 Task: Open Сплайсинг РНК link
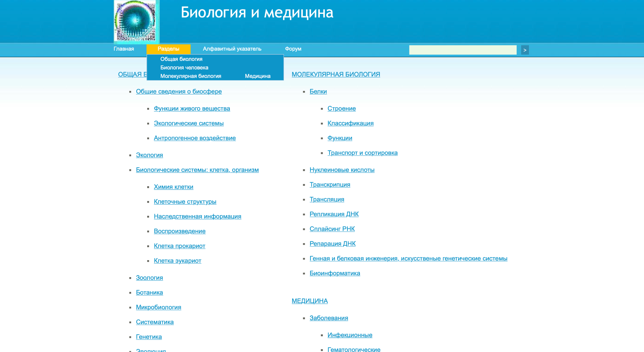pos(332,229)
